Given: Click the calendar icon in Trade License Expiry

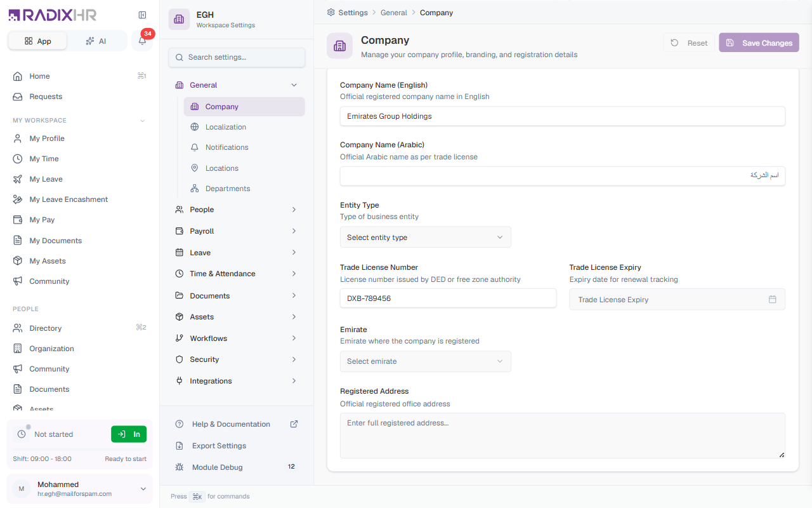Looking at the screenshot, I should pyautogui.click(x=772, y=299).
